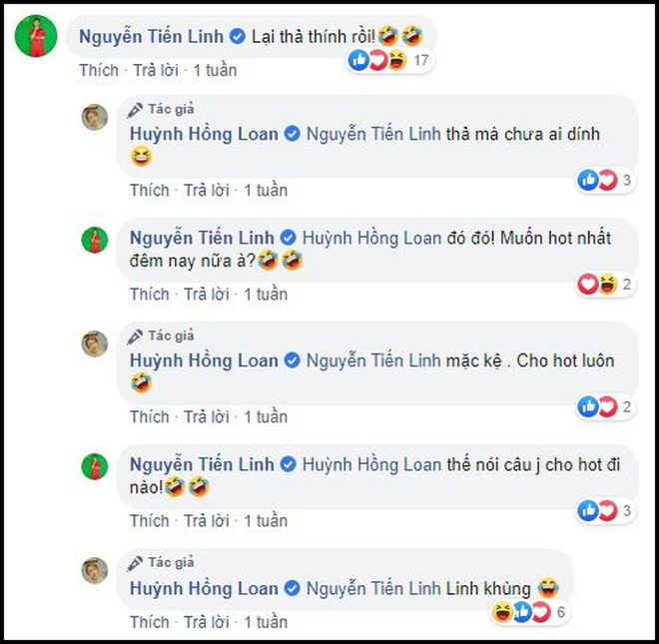The height and width of the screenshot is (644, 659).
Task: Reply to the "Muốn hot nhất đêm nay" comment
Action: click(206, 295)
